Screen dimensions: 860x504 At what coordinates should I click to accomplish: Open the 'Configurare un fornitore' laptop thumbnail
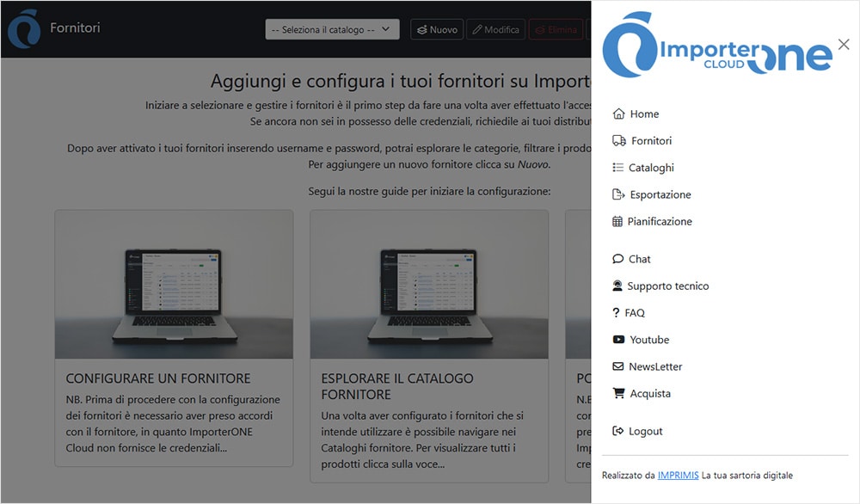174,285
